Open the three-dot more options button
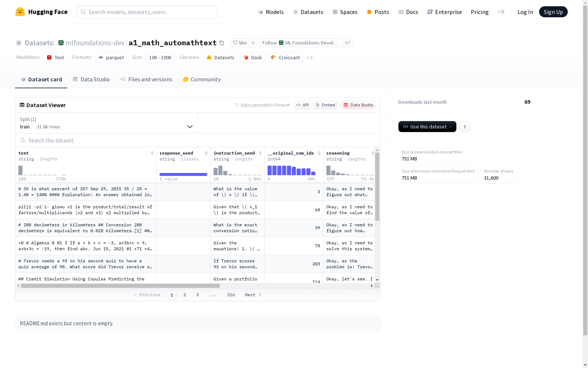The width and height of the screenshot is (588, 368). click(465, 127)
